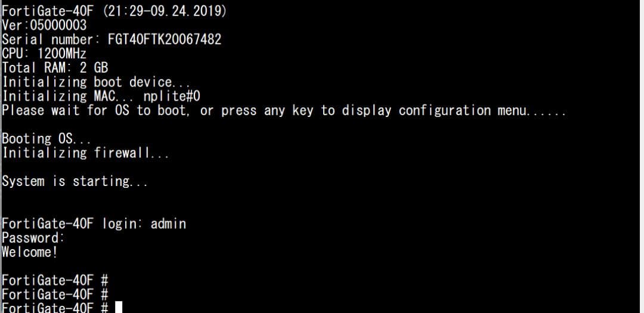Image resolution: width=644 pixels, height=313 pixels.
Task: Click the Total RAM: 2 GB line
Action: point(55,67)
